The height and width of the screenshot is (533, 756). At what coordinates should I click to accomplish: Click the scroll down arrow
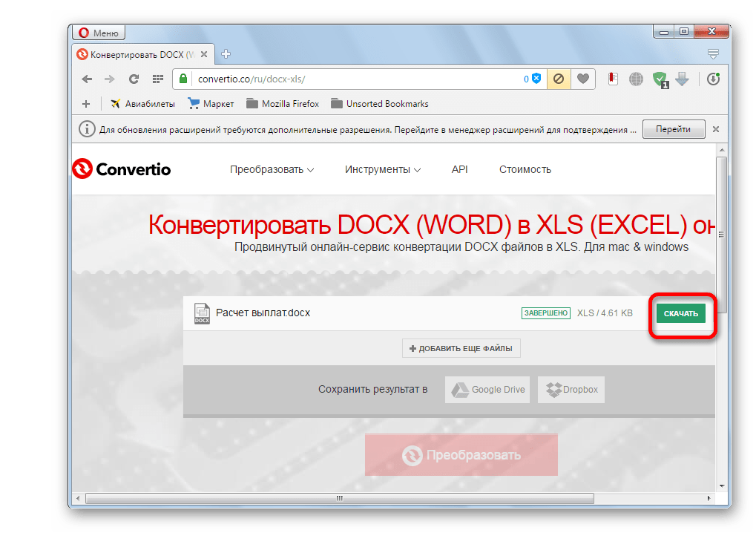pos(722,485)
